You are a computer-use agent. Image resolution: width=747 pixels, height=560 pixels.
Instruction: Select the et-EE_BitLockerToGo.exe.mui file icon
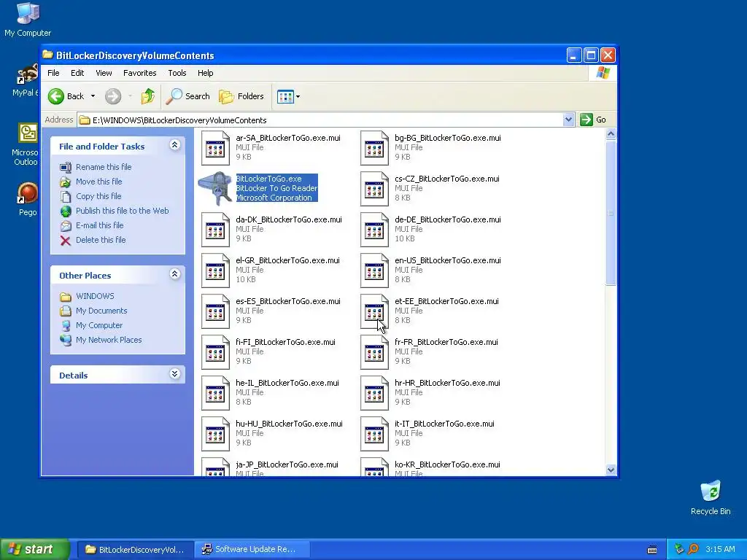(x=374, y=311)
